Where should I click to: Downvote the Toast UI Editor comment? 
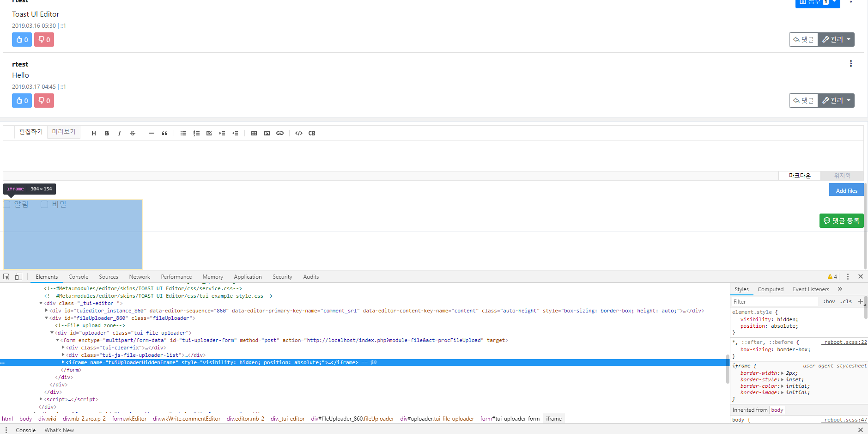[44, 40]
